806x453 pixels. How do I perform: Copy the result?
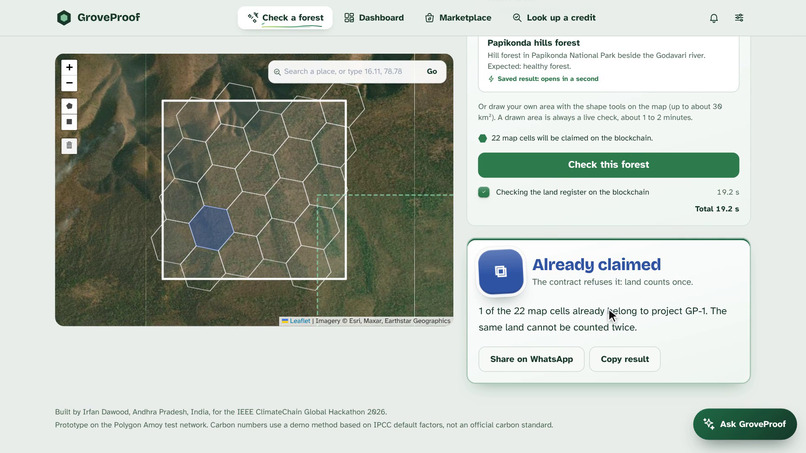[x=625, y=359]
